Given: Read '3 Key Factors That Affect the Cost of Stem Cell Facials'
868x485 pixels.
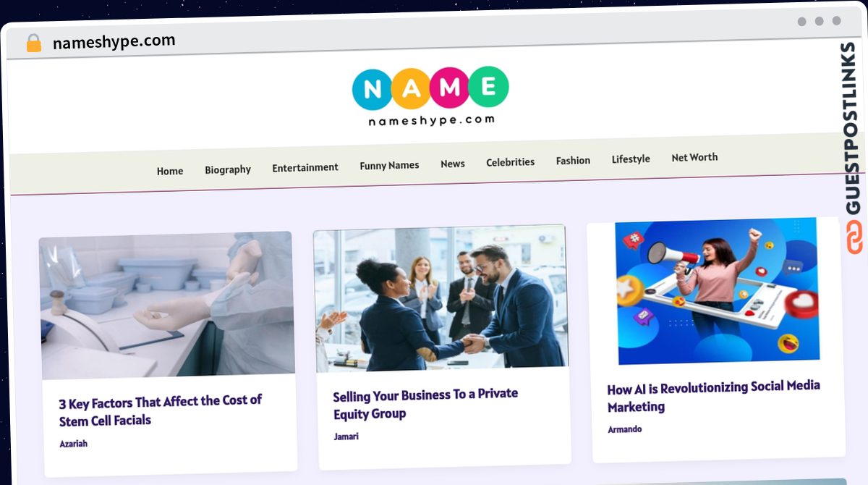Looking at the screenshot, I should tap(161, 410).
